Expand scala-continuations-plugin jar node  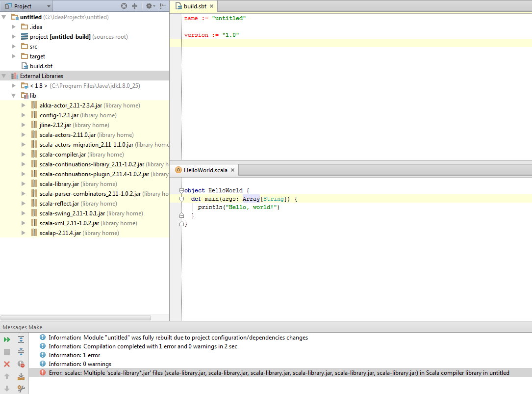point(24,174)
